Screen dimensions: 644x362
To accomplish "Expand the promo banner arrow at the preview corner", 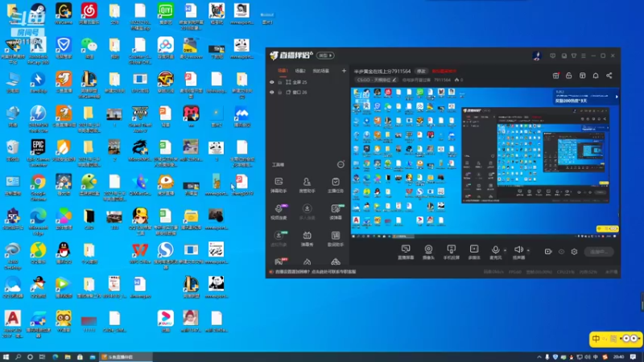I will [x=617, y=97].
